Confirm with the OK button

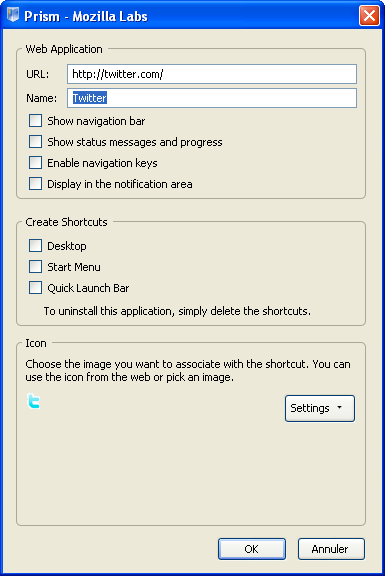252,549
